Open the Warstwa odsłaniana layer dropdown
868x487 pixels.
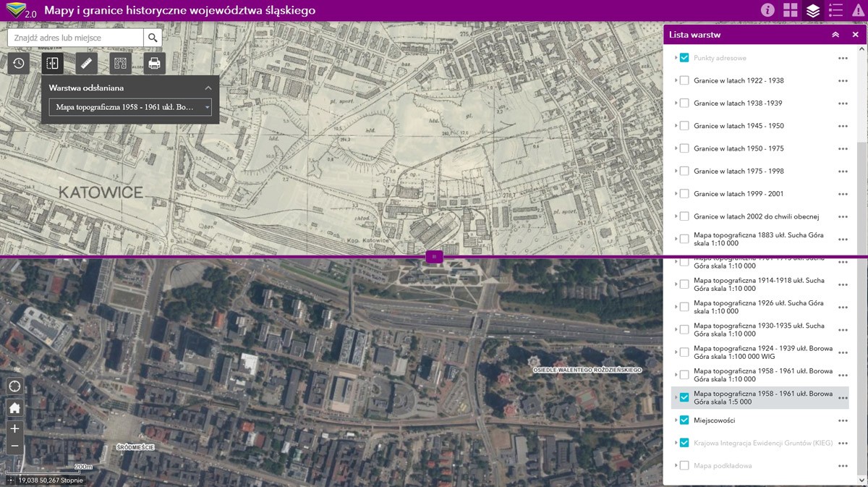coord(130,108)
